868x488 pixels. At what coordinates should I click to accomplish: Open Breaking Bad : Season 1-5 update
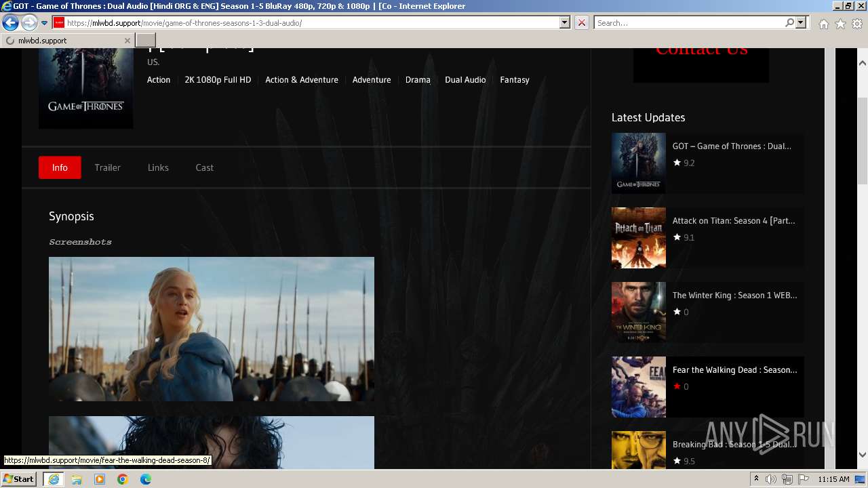tap(735, 444)
